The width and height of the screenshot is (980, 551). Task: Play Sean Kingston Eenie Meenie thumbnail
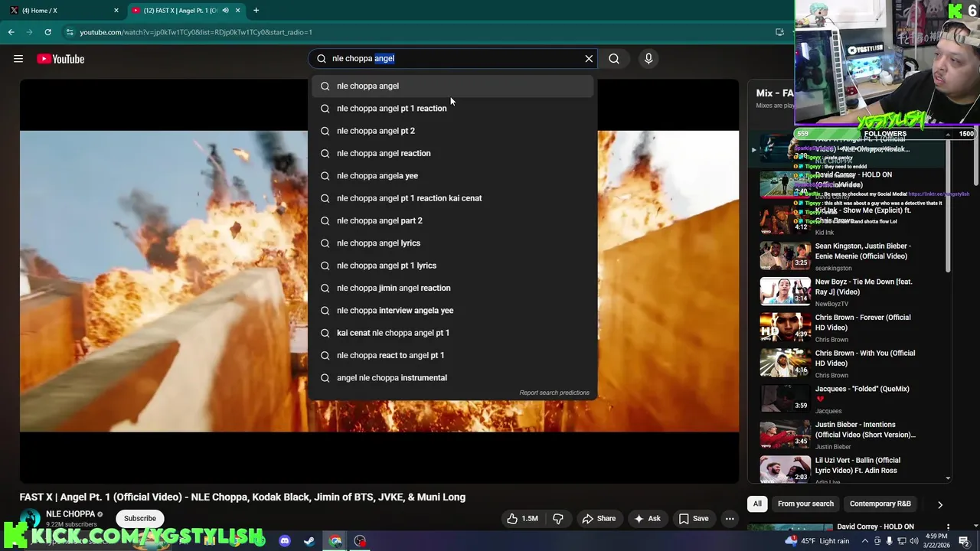(785, 256)
